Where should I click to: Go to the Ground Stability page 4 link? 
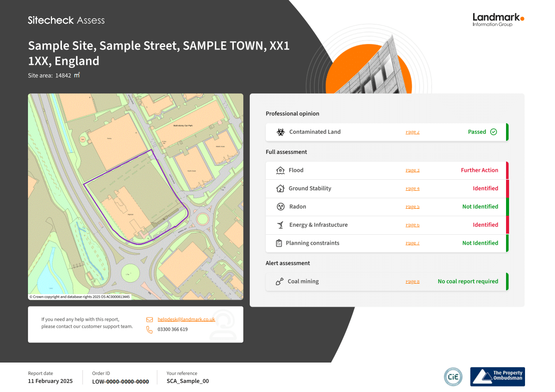(x=412, y=189)
